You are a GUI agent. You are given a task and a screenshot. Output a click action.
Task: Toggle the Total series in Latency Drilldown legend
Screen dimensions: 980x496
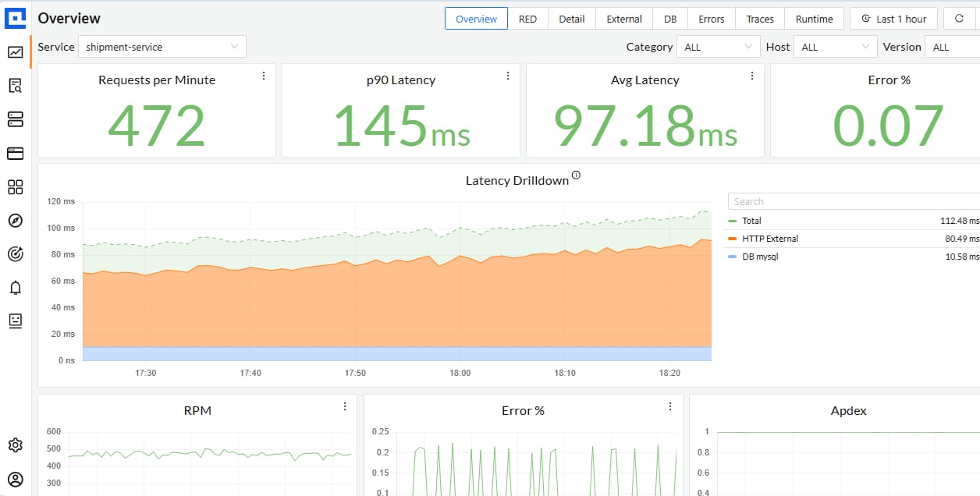point(753,221)
